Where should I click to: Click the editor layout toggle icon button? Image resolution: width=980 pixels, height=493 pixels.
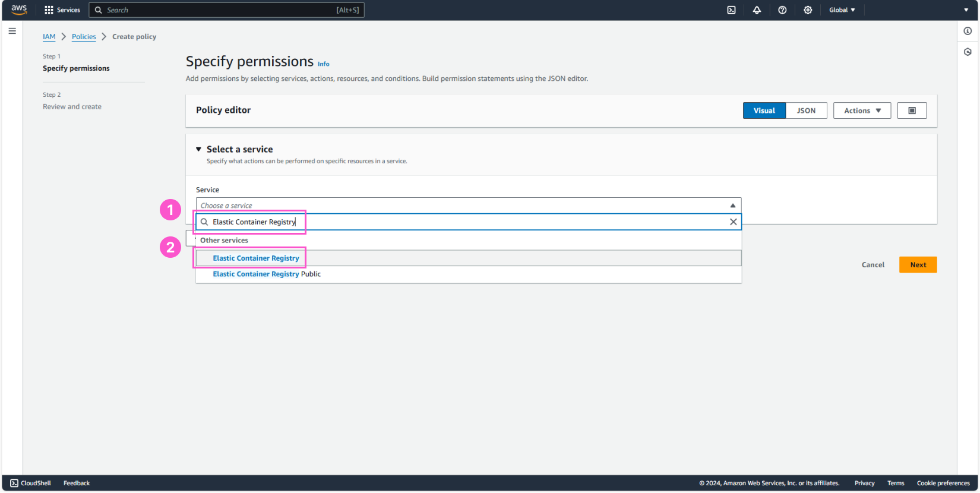tap(912, 110)
